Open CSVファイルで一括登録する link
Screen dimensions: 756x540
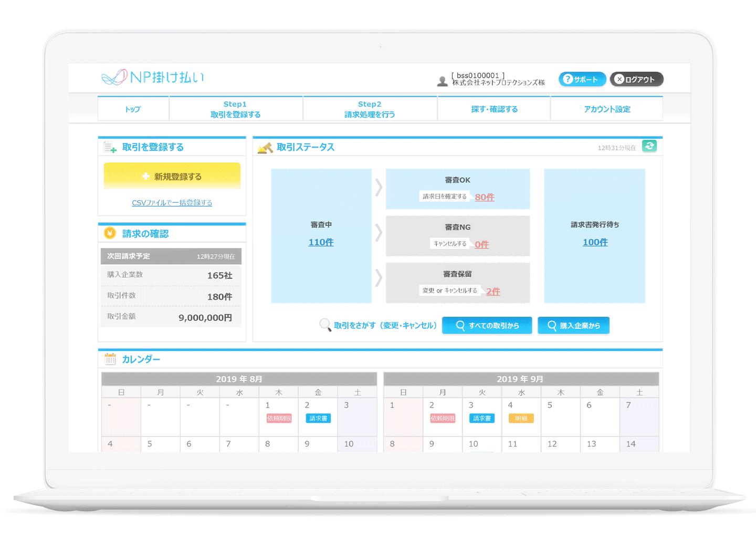pos(172,203)
